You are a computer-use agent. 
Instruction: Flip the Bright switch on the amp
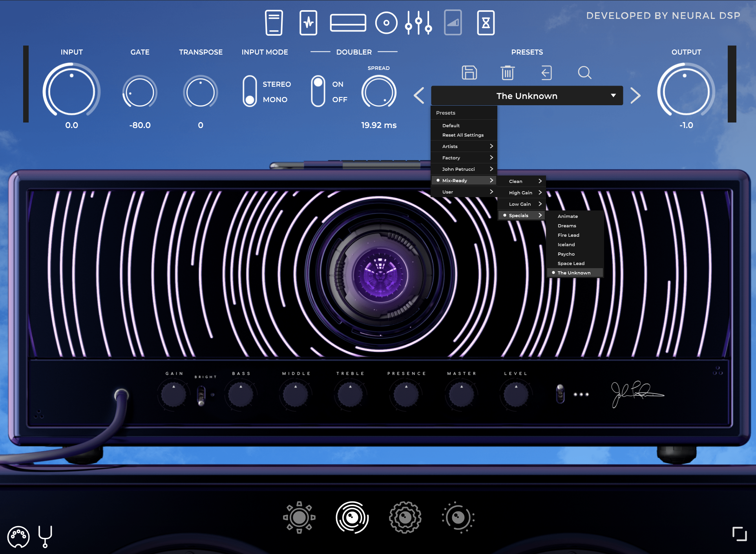(201, 395)
